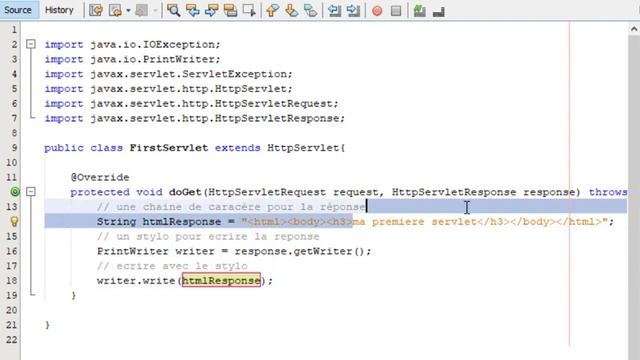Jump to Previous Bookmark icon
Image resolution: width=640 pixels, height=360 pixels.
coord(272,11)
